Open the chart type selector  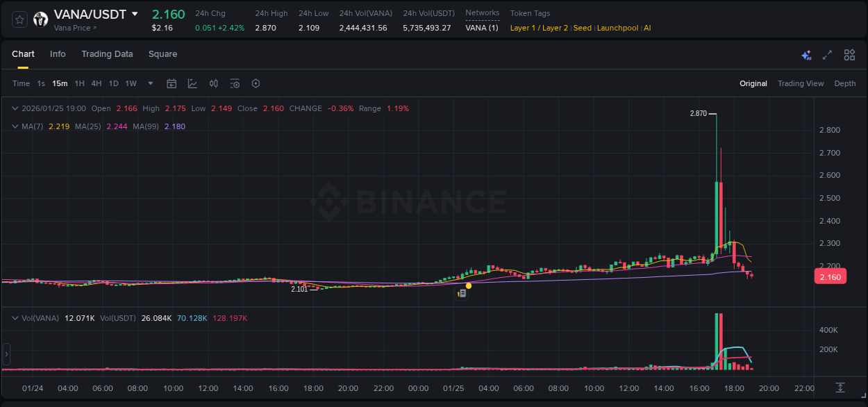(x=192, y=83)
